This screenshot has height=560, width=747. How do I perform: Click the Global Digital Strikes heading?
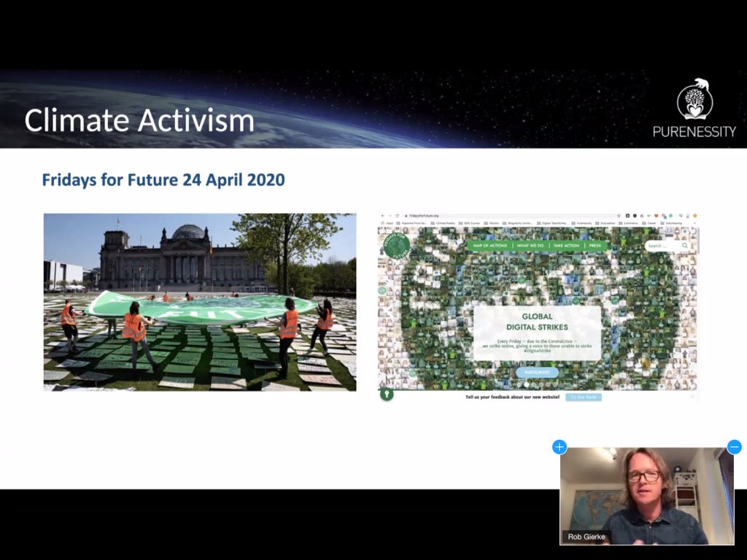537,322
